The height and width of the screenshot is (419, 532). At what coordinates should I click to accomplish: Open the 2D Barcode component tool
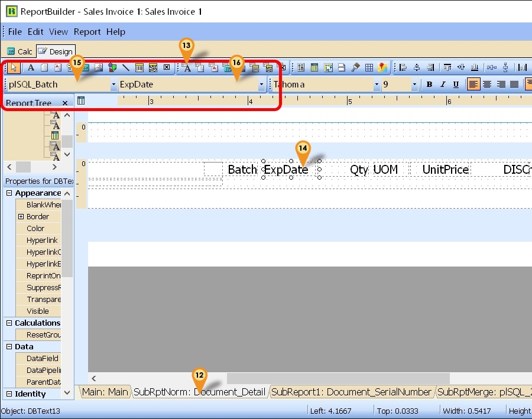pos(153,67)
